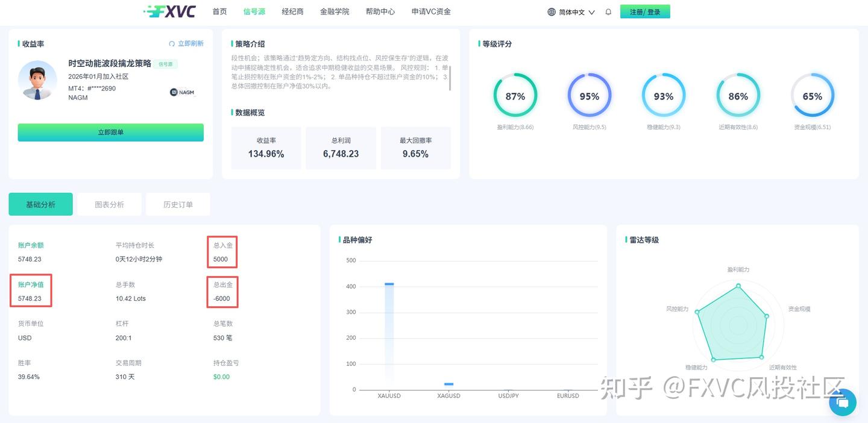Switch to the 图表分析 tab
868x423 pixels.
[x=109, y=204]
